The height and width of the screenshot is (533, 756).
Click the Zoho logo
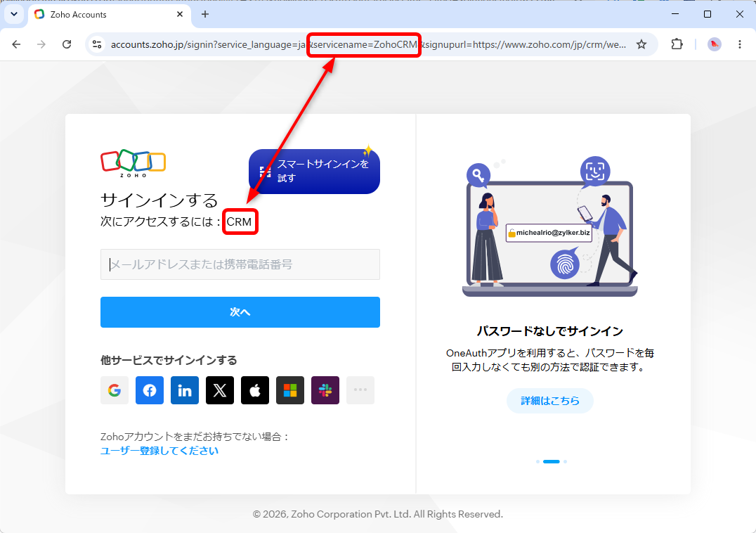[x=133, y=164]
